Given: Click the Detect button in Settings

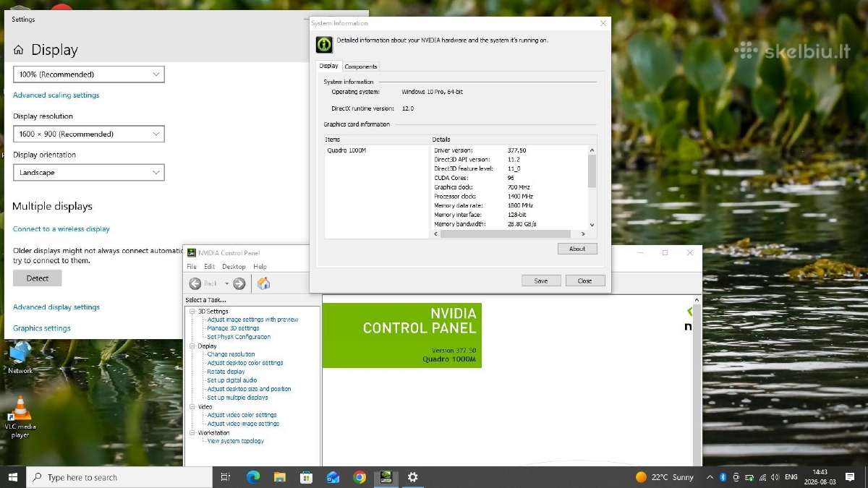Looking at the screenshot, I should click(38, 278).
